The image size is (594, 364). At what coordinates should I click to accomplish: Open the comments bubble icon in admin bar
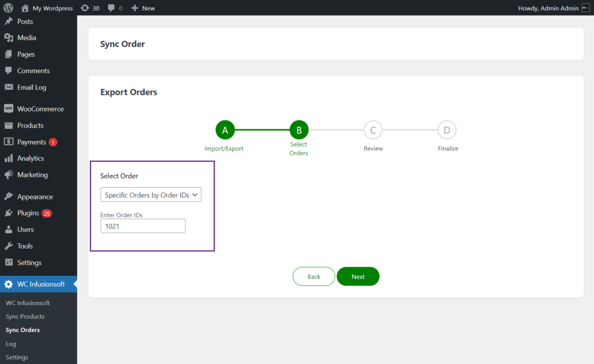111,8
